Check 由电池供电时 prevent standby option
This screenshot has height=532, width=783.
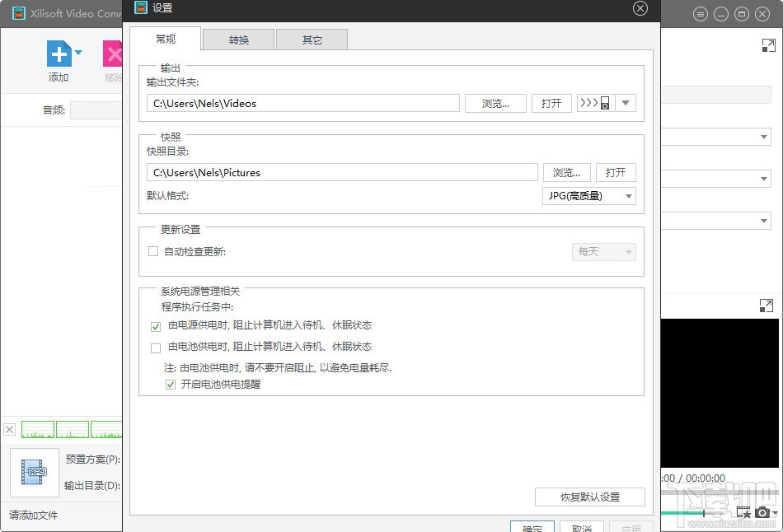(x=155, y=347)
